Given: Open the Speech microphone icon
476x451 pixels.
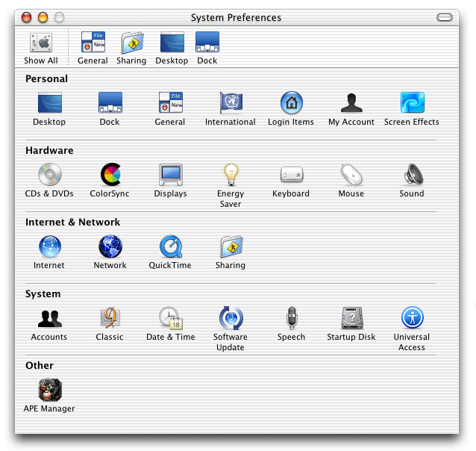Looking at the screenshot, I should (291, 318).
